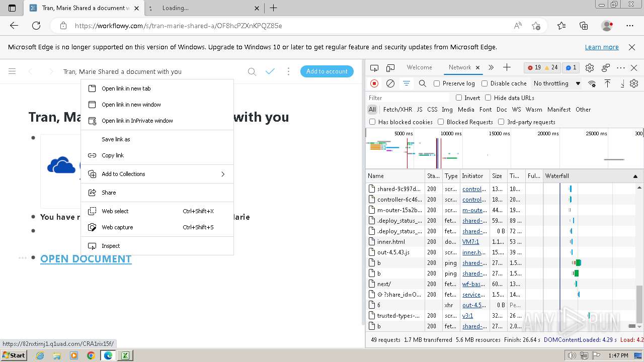The image size is (644, 362).
Task: Open Edge profile avatar
Action: click(x=607, y=26)
